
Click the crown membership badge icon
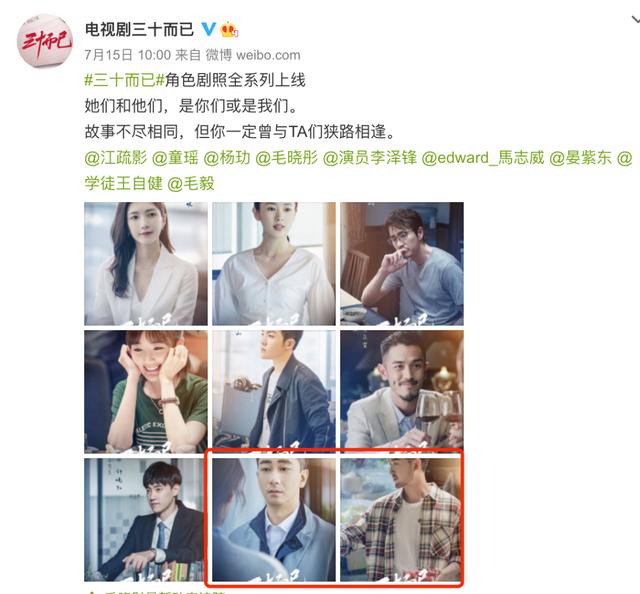[229, 29]
